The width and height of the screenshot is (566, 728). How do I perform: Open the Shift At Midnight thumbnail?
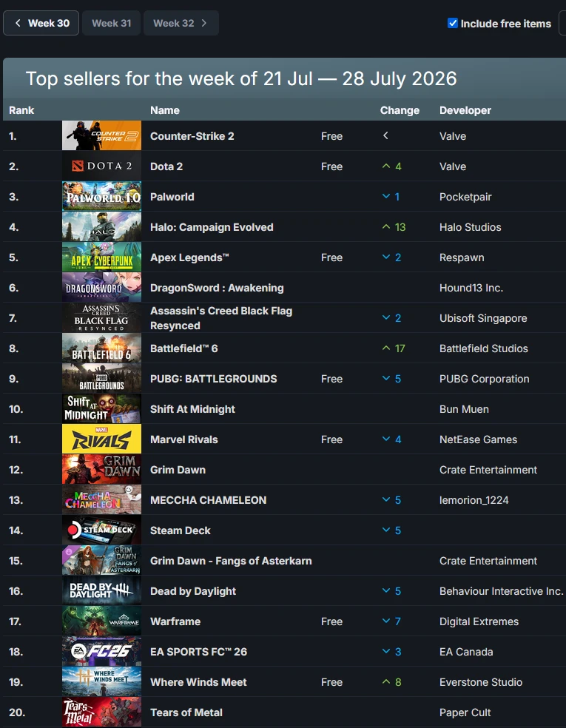pyautogui.click(x=101, y=408)
